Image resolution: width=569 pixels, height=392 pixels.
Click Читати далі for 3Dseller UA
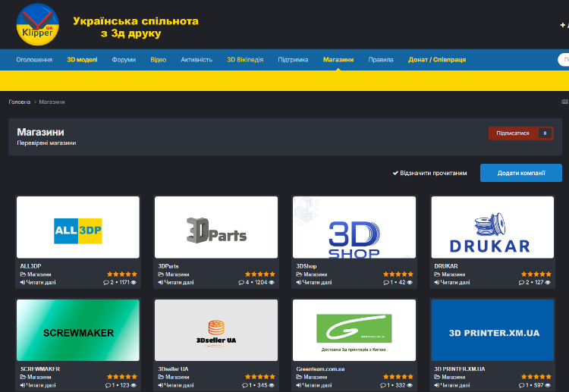pyautogui.click(x=176, y=385)
